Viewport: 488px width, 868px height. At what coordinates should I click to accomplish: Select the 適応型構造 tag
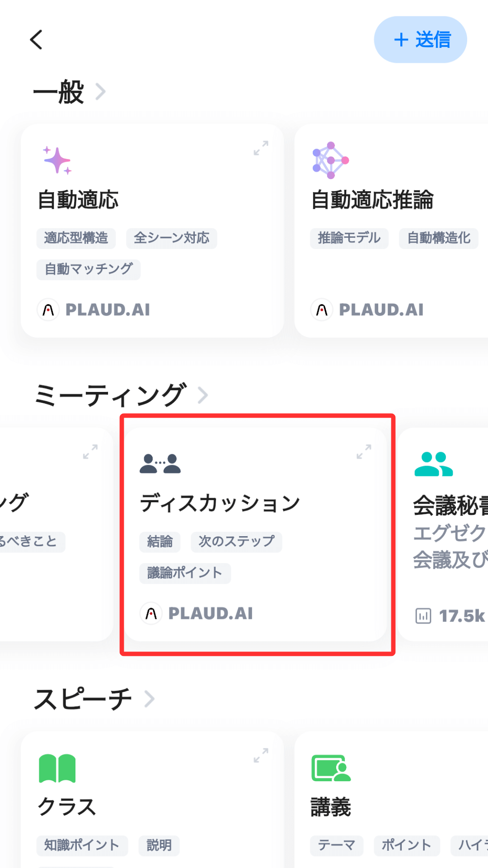point(76,238)
